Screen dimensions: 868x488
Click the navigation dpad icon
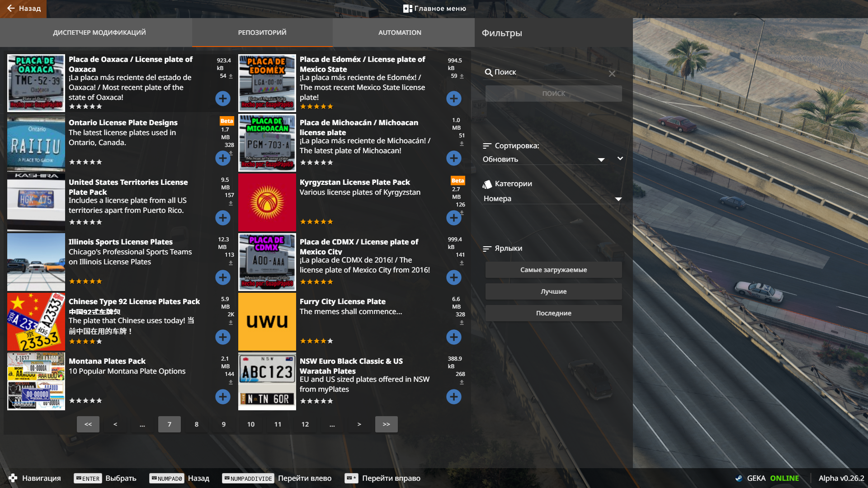(13, 478)
